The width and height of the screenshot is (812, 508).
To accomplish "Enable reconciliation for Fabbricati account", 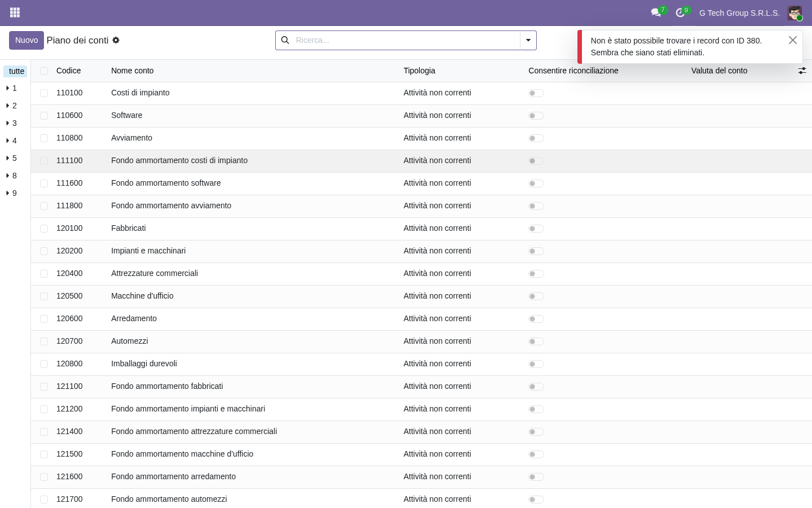I will point(536,229).
